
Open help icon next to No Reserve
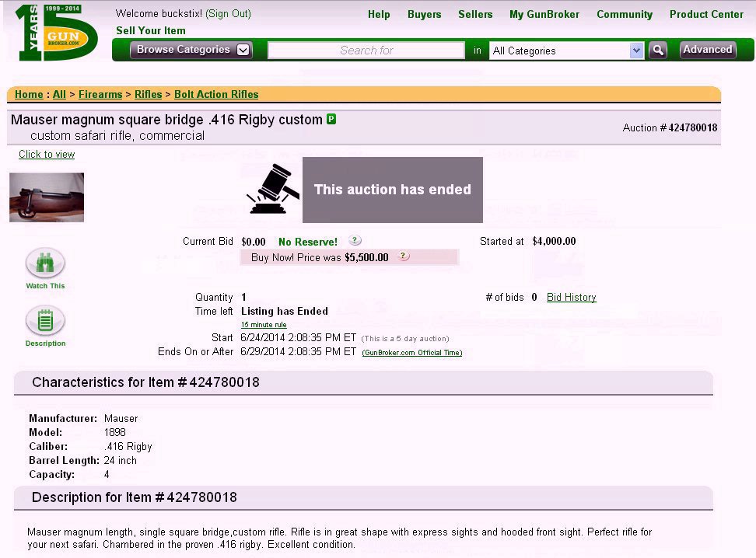coord(355,240)
